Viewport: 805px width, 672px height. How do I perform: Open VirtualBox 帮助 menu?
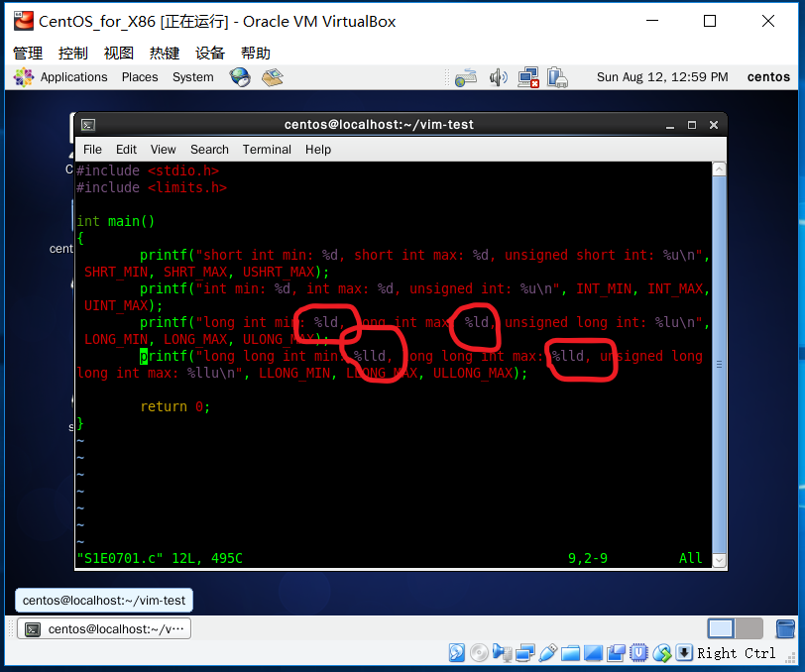256,53
